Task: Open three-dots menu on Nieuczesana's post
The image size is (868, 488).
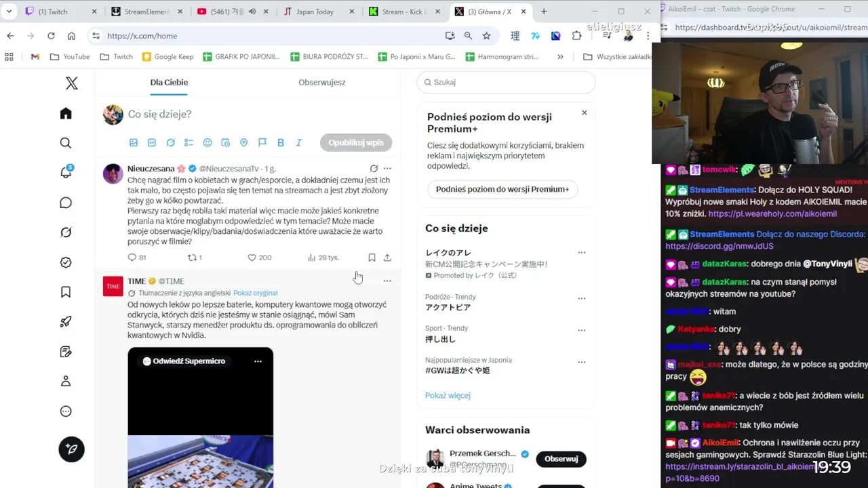Action: [x=387, y=168]
